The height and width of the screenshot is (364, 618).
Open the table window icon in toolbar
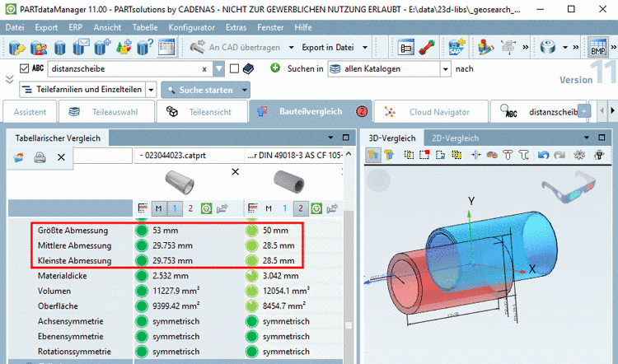[166, 47]
